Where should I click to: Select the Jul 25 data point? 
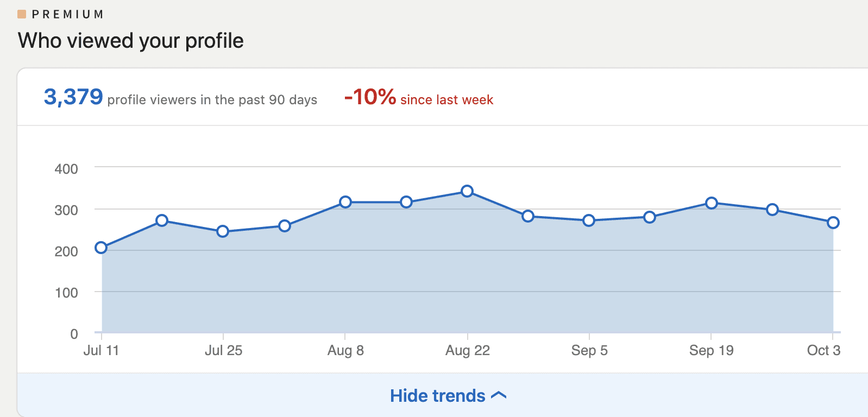point(223,231)
